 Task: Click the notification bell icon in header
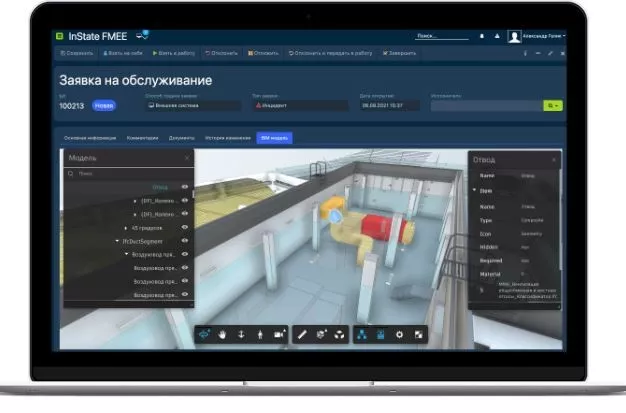(482, 36)
